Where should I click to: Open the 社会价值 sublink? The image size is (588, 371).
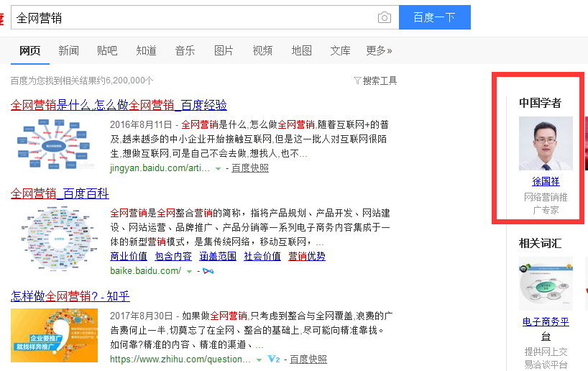coord(262,256)
